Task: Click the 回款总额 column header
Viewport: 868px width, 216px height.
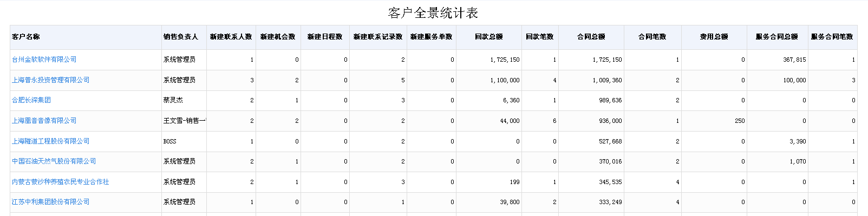Action: tap(489, 37)
